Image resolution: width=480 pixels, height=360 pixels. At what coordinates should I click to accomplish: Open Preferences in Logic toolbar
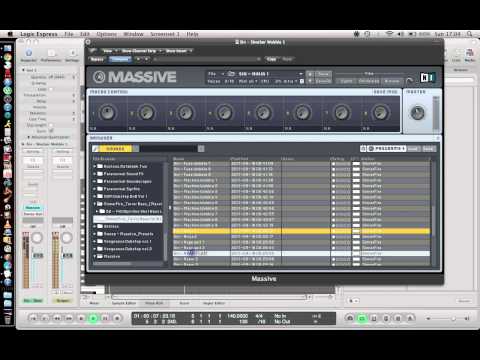point(51,55)
